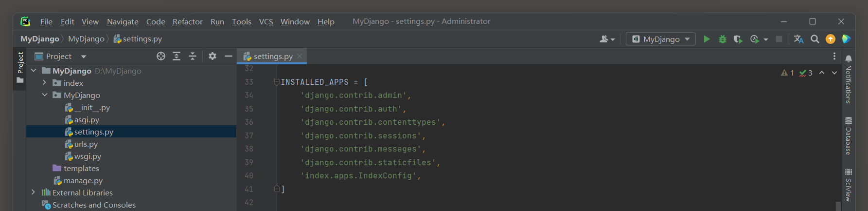Screen dimensions: 868x211
Task: Click MyDjango root in the breadcrumb bar
Action: (40, 39)
